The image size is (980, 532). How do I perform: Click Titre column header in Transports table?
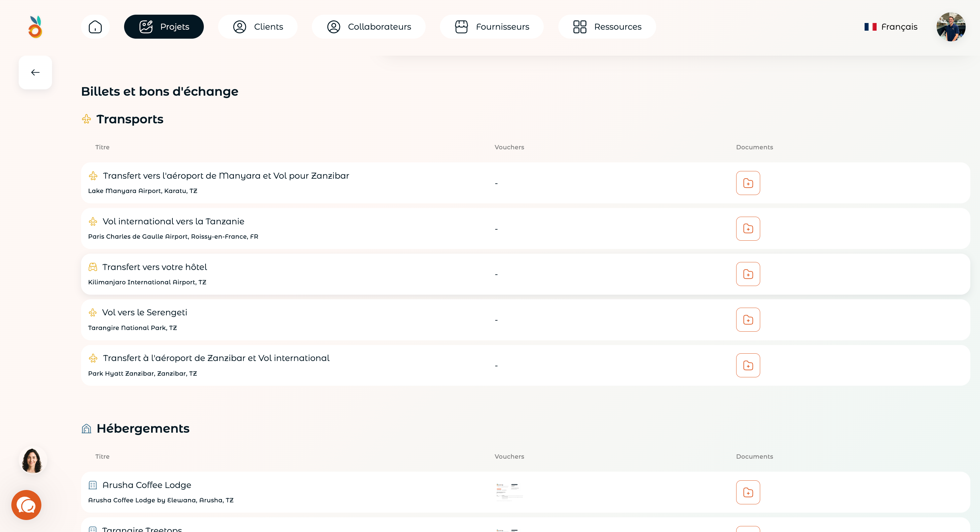click(102, 147)
